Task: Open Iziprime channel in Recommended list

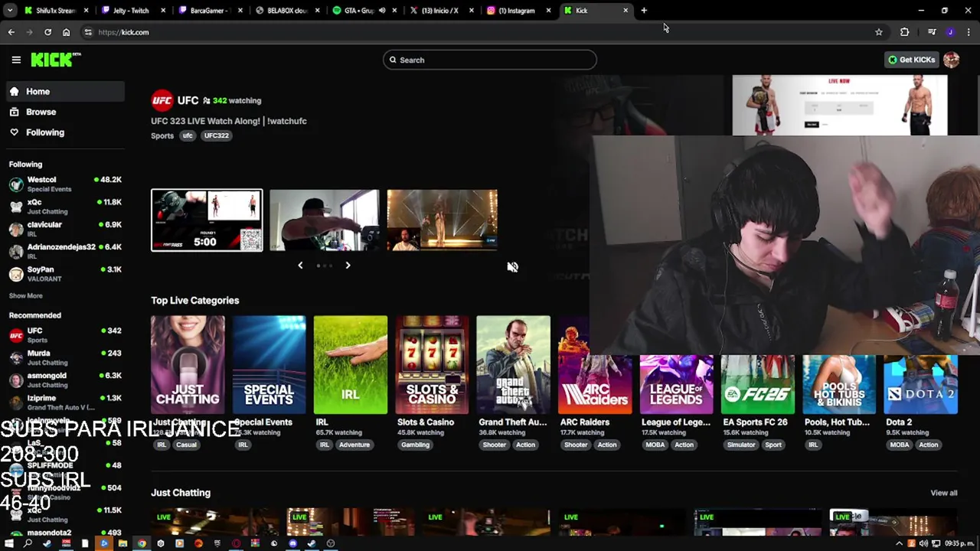Action: click(x=65, y=403)
